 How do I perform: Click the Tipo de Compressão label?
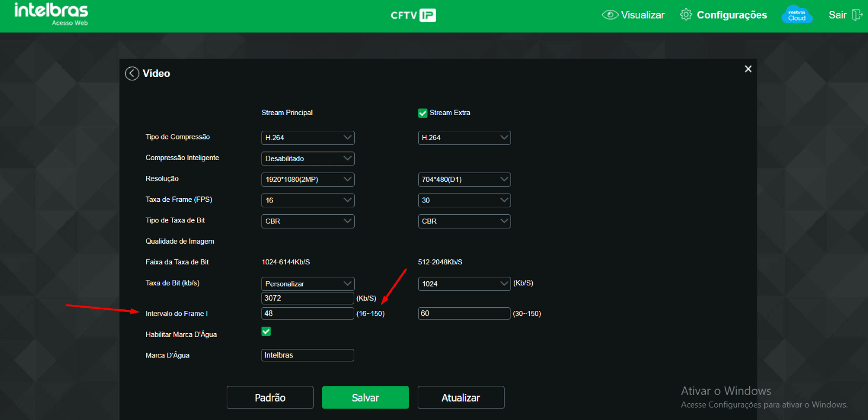[x=177, y=137]
